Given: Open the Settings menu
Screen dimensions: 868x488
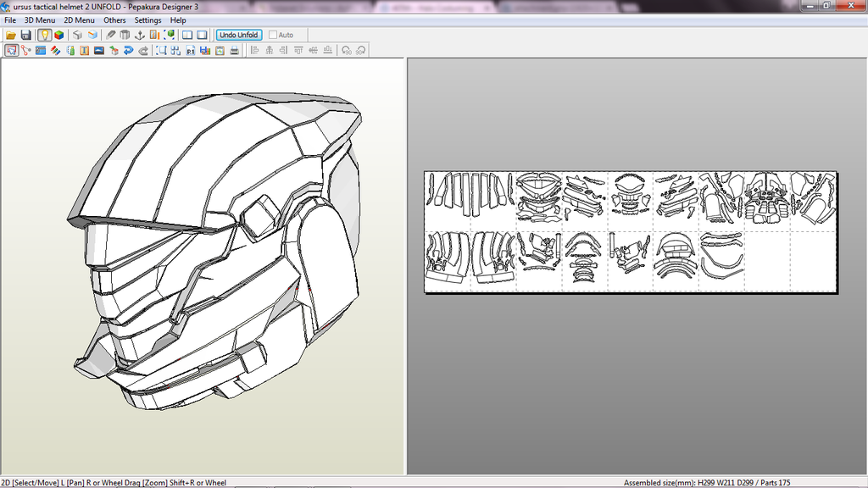Looking at the screenshot, I should pyautogui.click(x=147, y=20).
